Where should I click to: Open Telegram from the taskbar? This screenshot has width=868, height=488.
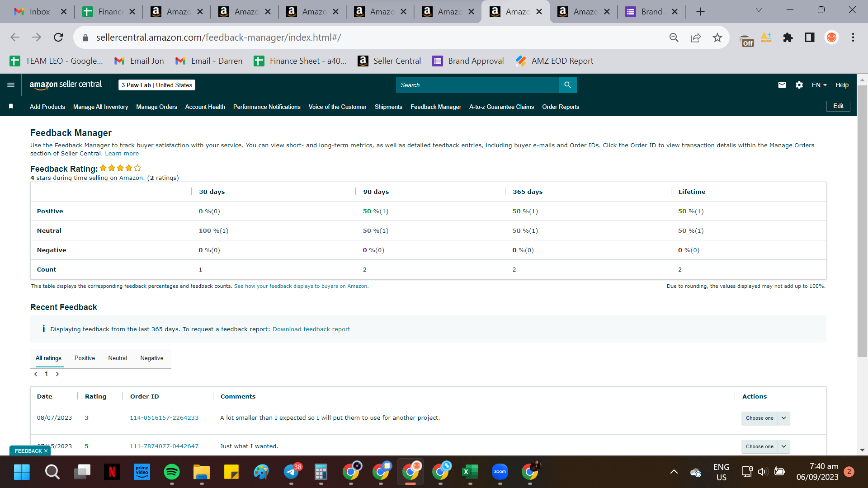pyautogui.click(x=292, y=472)
